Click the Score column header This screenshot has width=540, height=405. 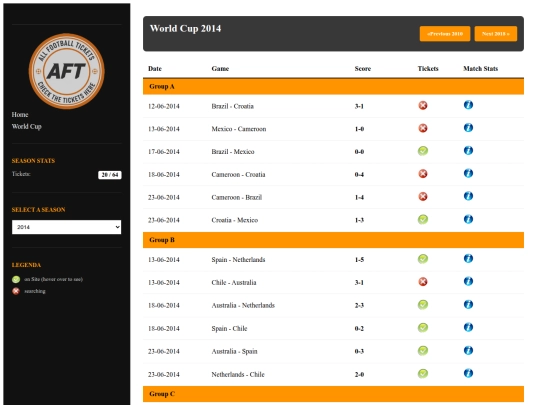363,69
